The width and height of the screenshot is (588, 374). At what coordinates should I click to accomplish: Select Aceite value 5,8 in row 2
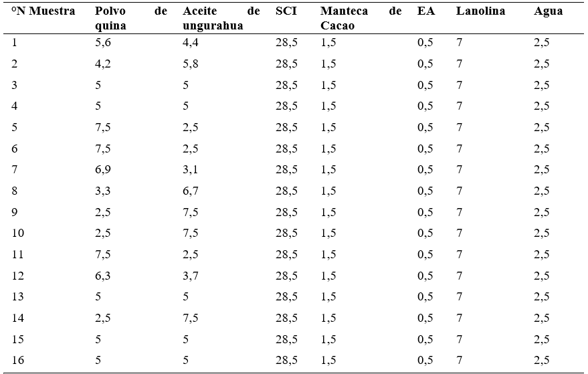coord(191,64)
